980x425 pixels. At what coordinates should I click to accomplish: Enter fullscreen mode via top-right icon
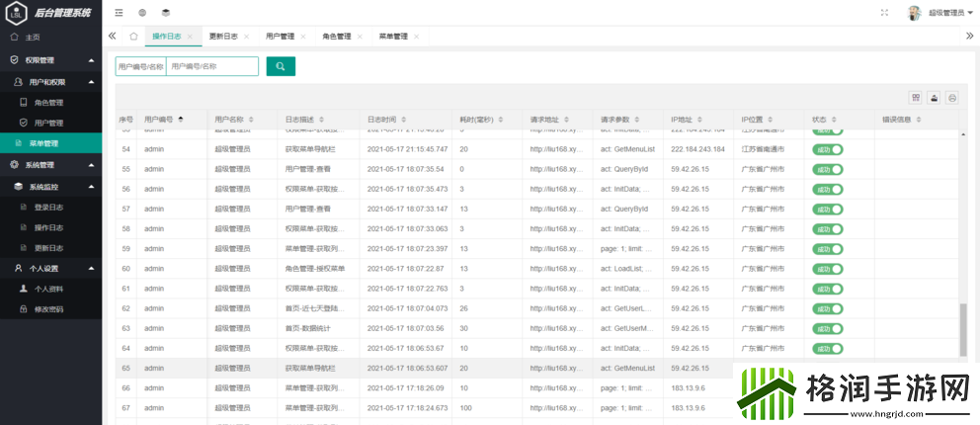click(x=884, y=13)
